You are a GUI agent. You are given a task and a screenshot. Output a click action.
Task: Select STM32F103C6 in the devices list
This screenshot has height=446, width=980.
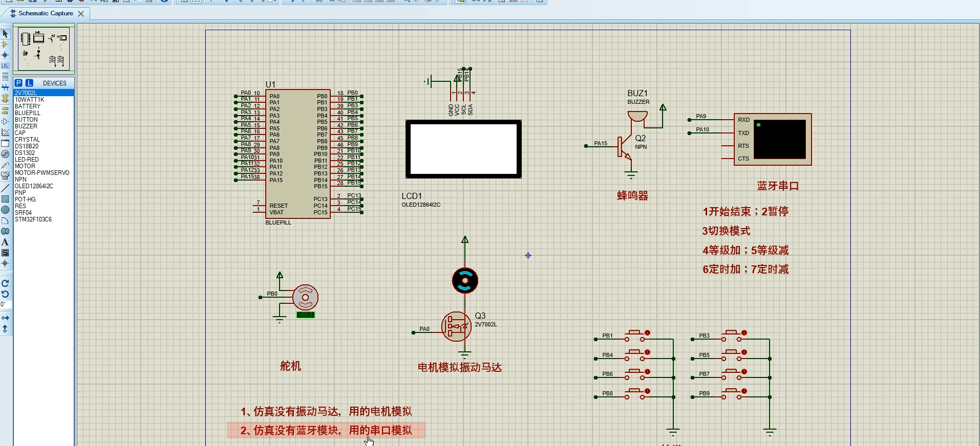(44, 219)
